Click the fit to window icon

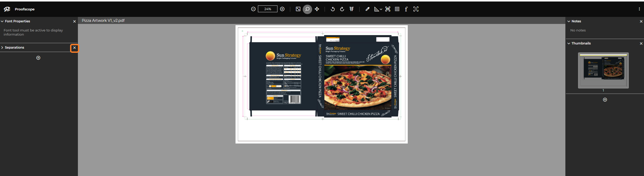[298, 9]
